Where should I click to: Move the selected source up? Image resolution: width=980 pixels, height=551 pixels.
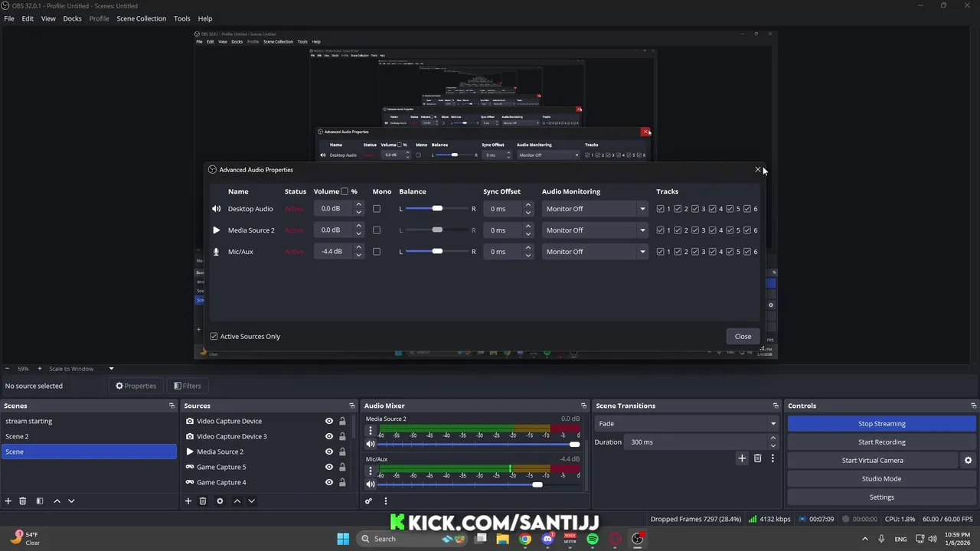tap(237, 501)
